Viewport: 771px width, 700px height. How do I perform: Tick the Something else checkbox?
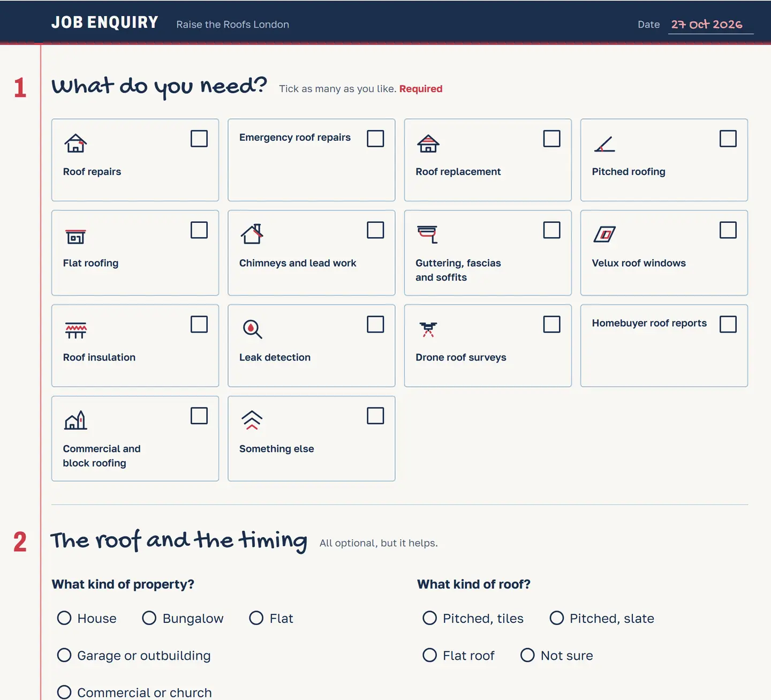(375, 416)
